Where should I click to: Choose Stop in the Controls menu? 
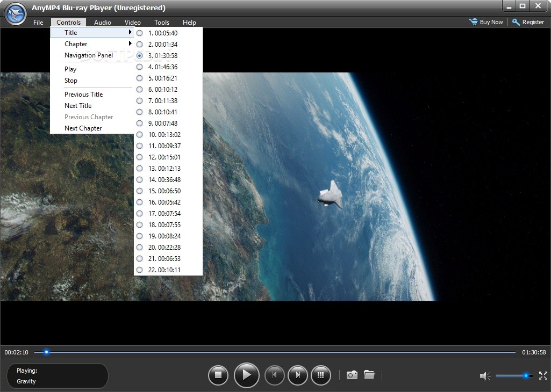point(92,81)
